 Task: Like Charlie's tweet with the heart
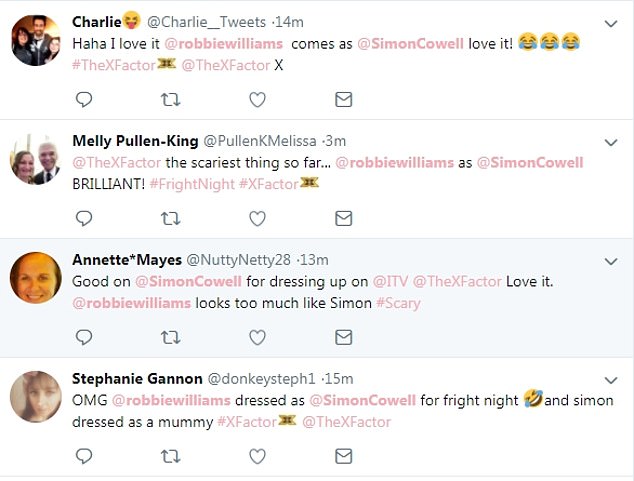pos(257,99)
